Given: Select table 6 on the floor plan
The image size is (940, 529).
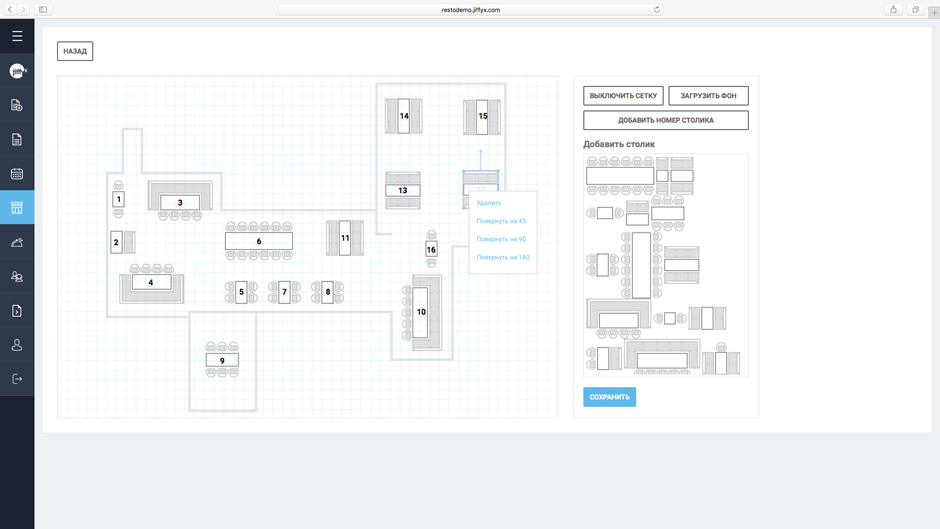Looking at the screenshot, I should (x=259, y=241).
